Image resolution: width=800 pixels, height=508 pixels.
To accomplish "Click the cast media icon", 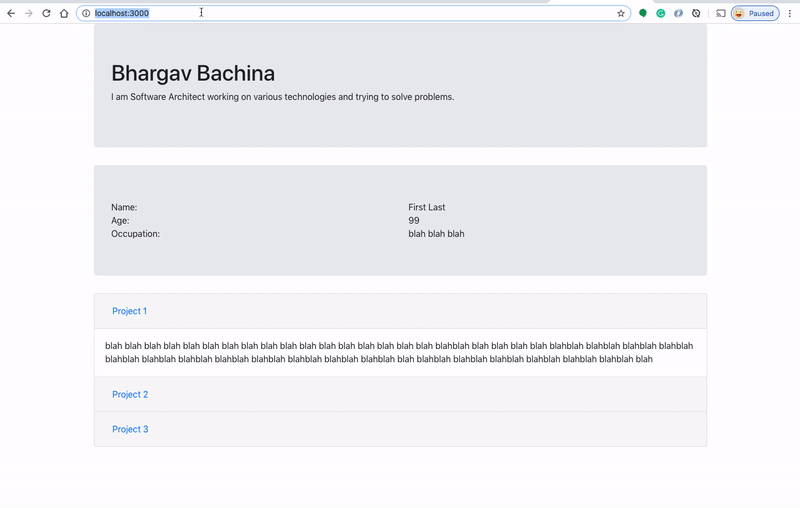I will pyautogui.click(x=720, y=13).
